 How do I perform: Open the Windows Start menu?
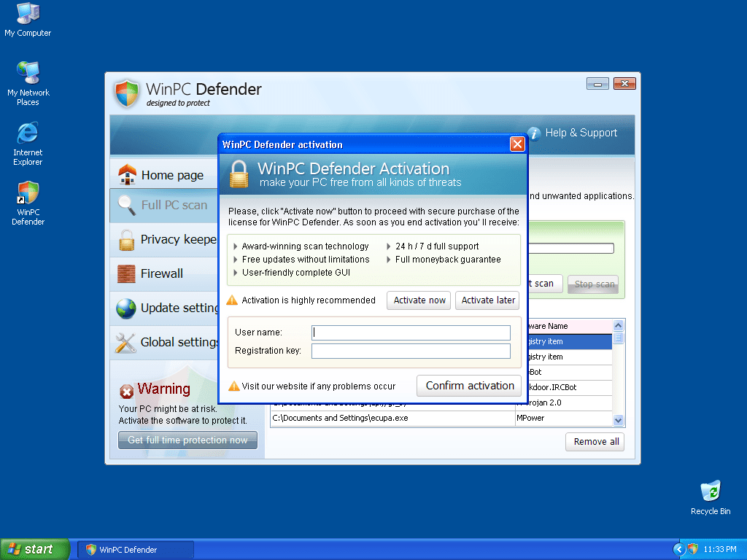pyautogui.click(x=35, y=549)
